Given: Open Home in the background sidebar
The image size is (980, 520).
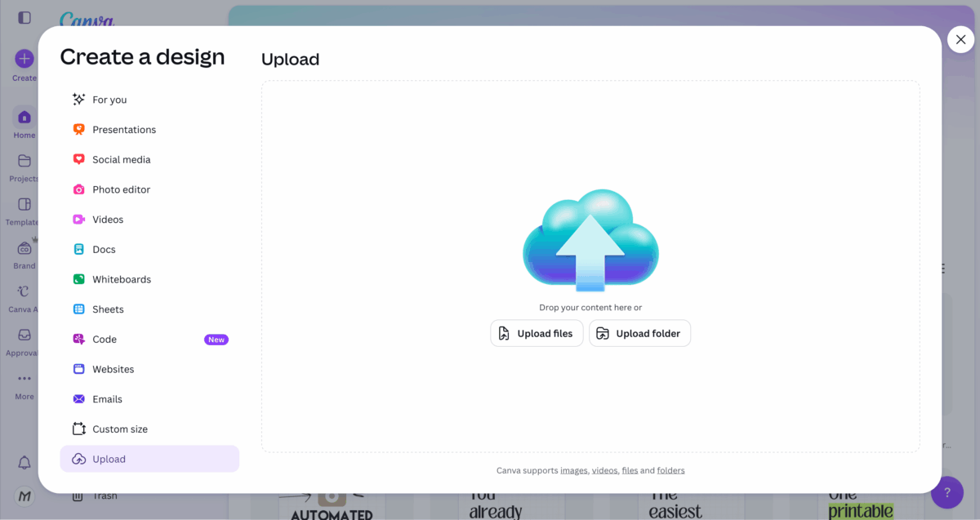Looking at the screenshot, I should (24, 124).
